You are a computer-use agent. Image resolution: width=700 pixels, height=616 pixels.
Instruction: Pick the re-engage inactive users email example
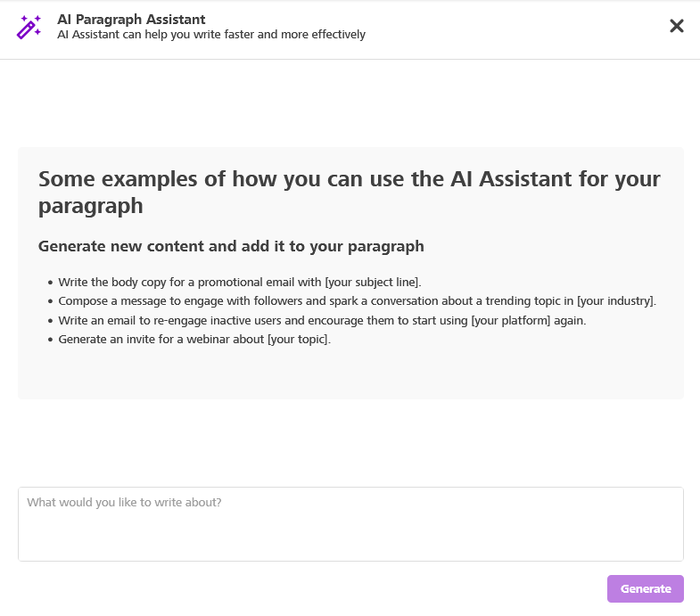(x=322, y=321)
